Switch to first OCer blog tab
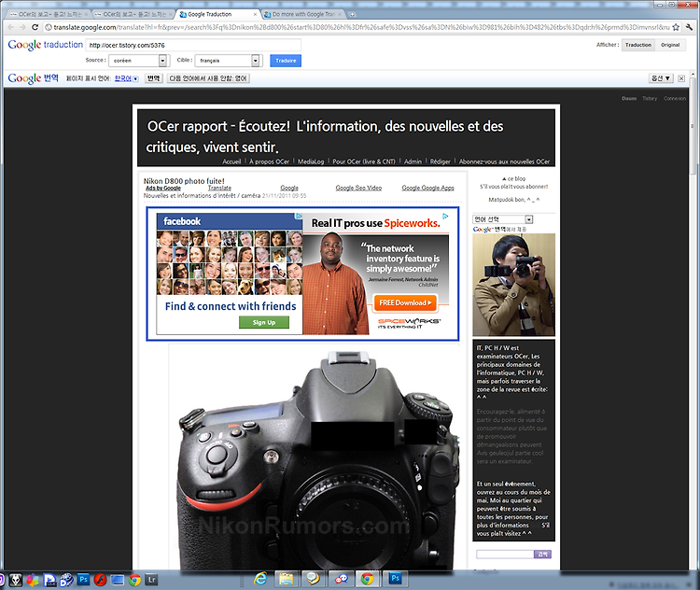This screenshot has width=700, height=590. tap(49, 14)
